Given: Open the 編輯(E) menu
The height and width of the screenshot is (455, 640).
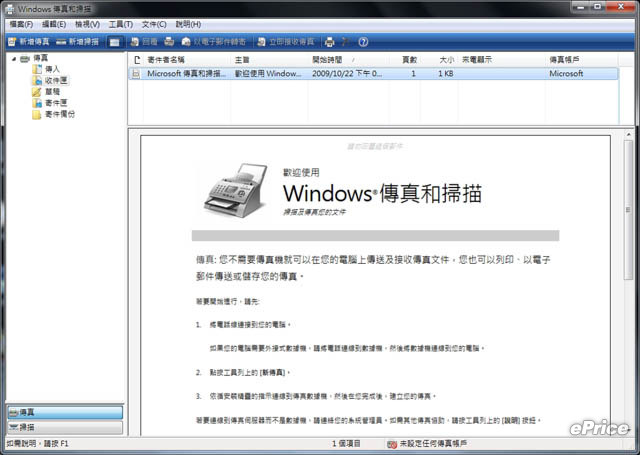Looking at the screenshot, I should pos(54,24).
